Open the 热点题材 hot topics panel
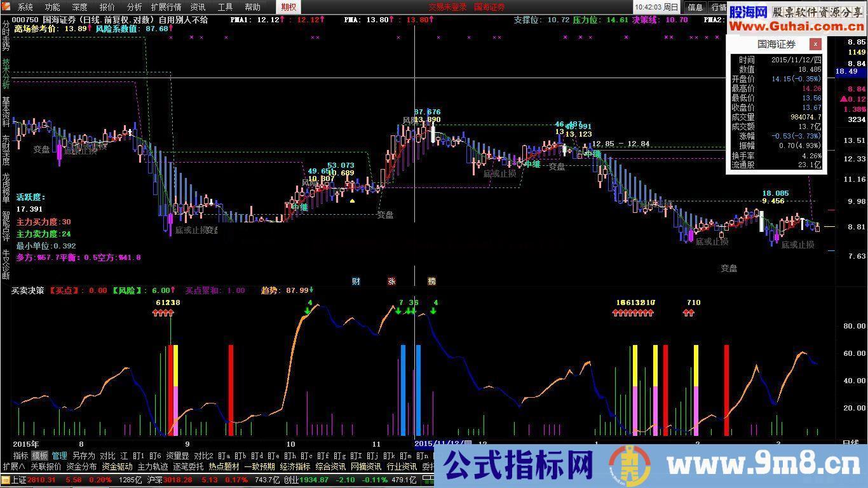 coord(223,467)
